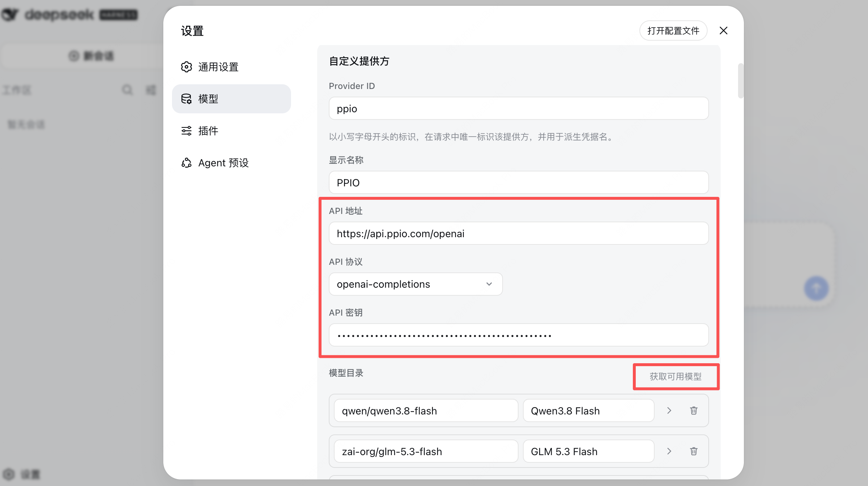This screenshot has width=868, height=486.
Task: Click the gear icon beside 通用设置
Action: (187, 67)
